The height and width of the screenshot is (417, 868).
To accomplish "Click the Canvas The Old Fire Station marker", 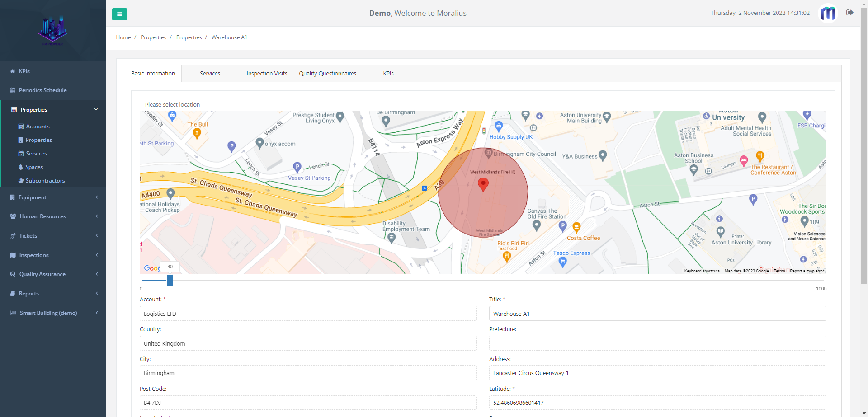I will 537,225.
